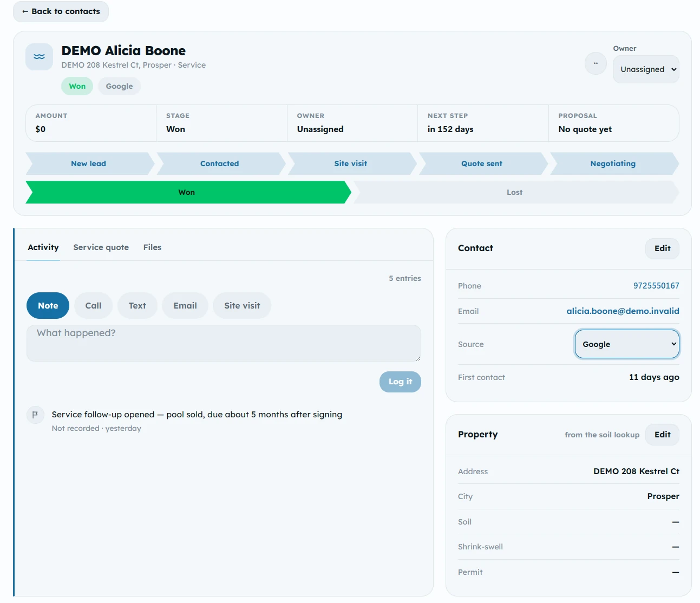This screenshot has width=700, height=603.
Task: Click the Next step in 152 days cell
Action: [x=483, y=123]
